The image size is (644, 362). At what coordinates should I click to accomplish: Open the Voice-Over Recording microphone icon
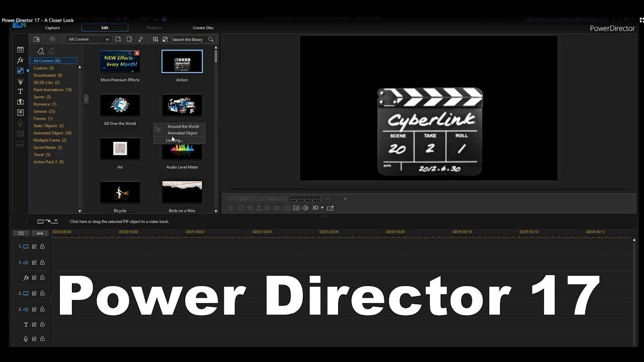[20, 123]
